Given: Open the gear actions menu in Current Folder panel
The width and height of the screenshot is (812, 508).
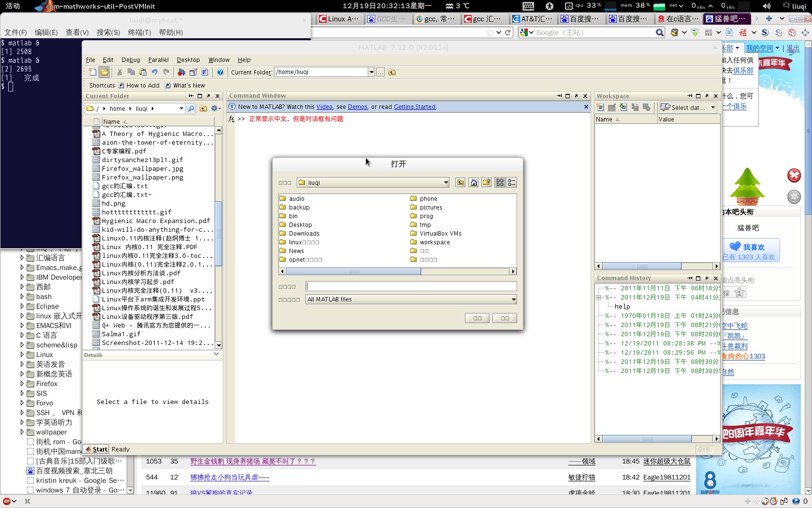Looking at the screenshot, I should 216,108.
